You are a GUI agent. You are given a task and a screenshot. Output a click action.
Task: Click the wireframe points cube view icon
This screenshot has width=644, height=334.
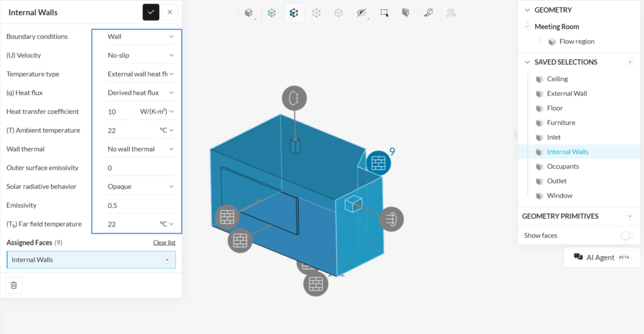tap(316, 13)
